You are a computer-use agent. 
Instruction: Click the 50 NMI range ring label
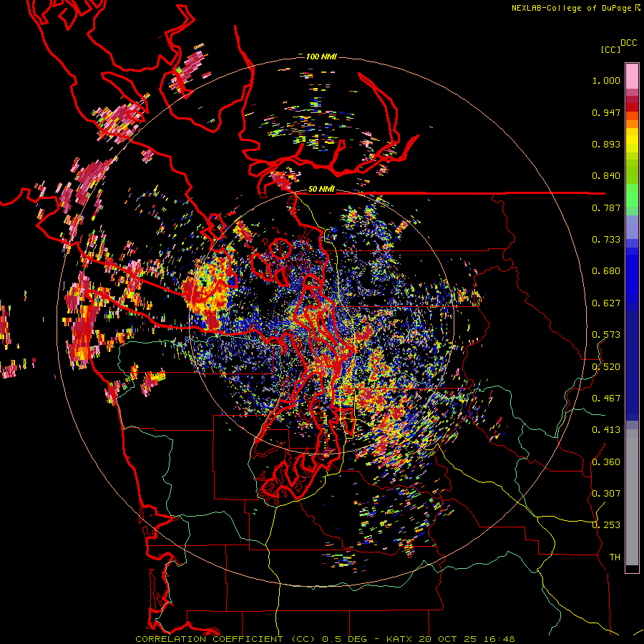pyautogui.click(x=321, y=190)
